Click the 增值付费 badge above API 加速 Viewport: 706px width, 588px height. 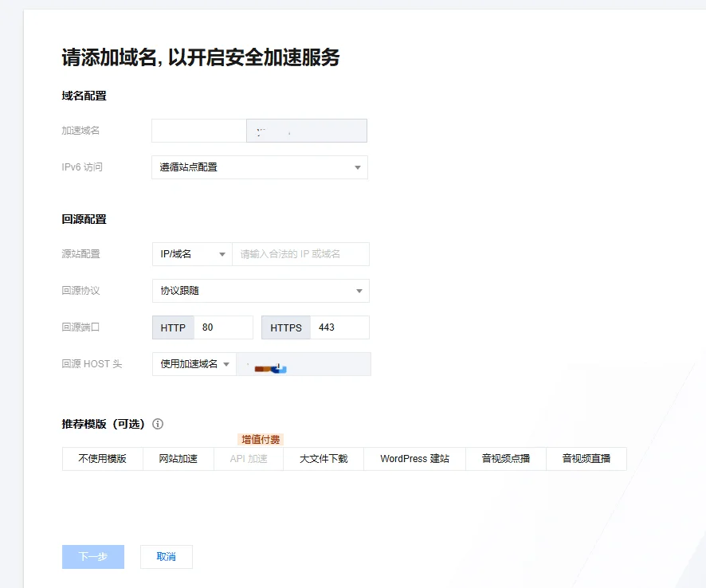pyautogui.click(x=261, y=439)
